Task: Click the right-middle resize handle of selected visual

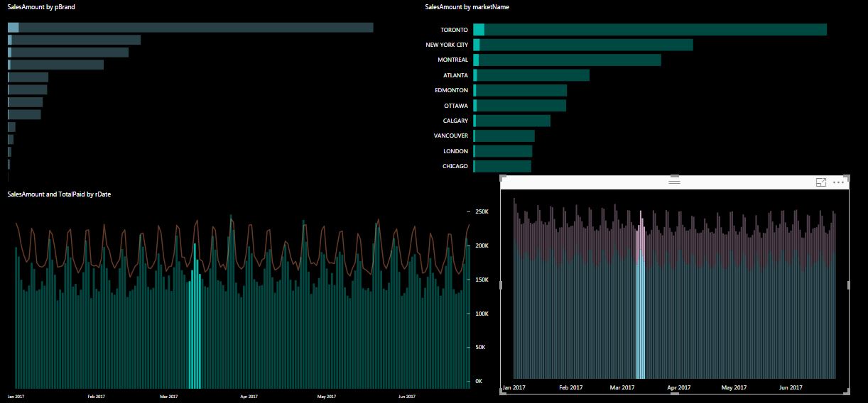Action: coord(849,285)
